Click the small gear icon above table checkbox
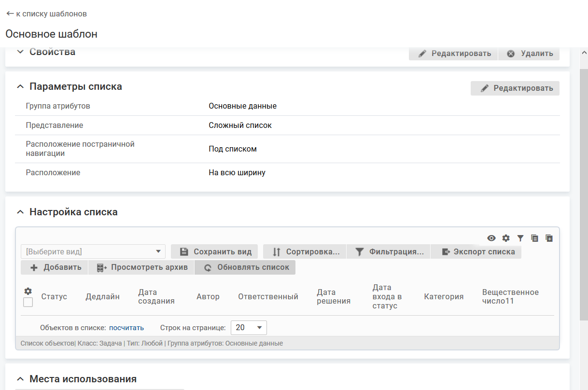The height and width of the screenshot is (390, 588). click(28, 291)
